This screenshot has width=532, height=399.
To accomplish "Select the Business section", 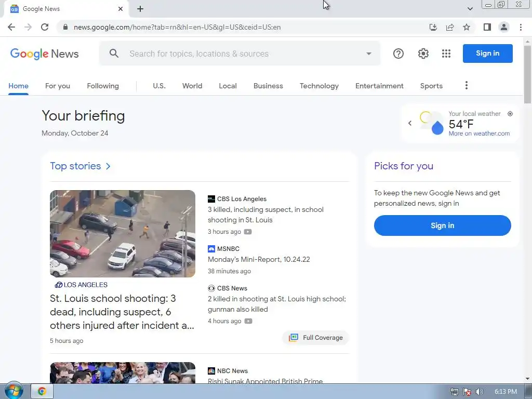I will tap(268, 86).
